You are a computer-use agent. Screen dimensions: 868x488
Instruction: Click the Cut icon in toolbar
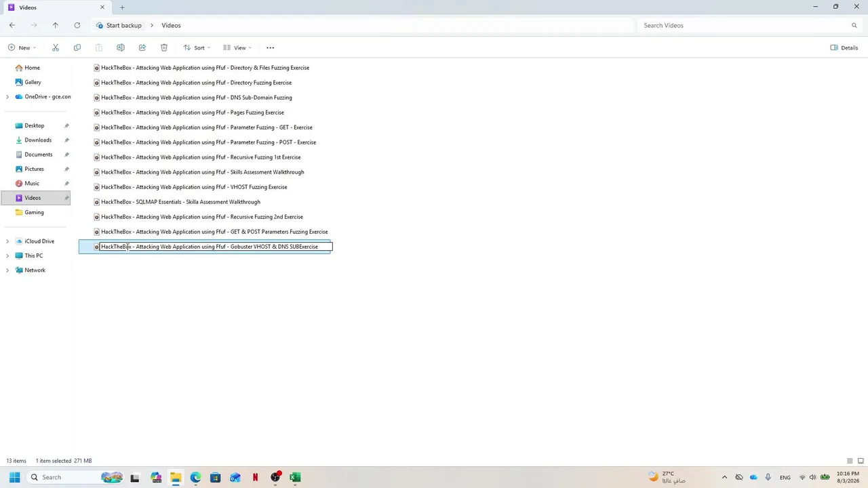56,47
